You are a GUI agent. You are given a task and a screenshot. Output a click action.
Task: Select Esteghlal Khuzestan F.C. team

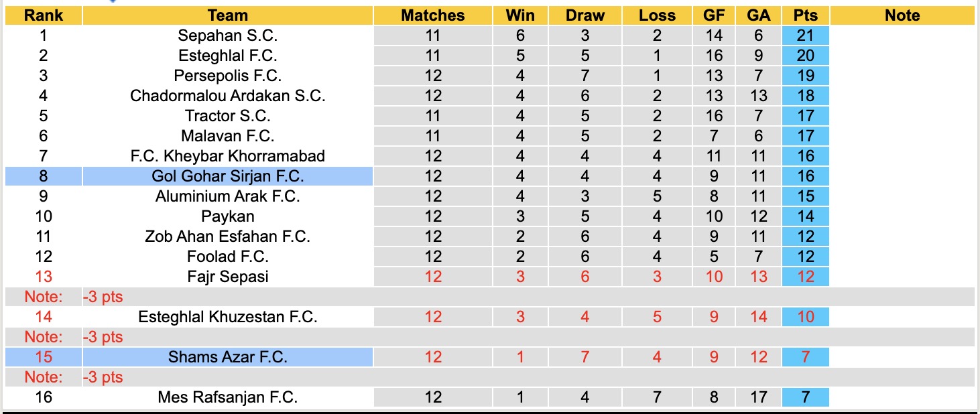click(x=228, y=317)
